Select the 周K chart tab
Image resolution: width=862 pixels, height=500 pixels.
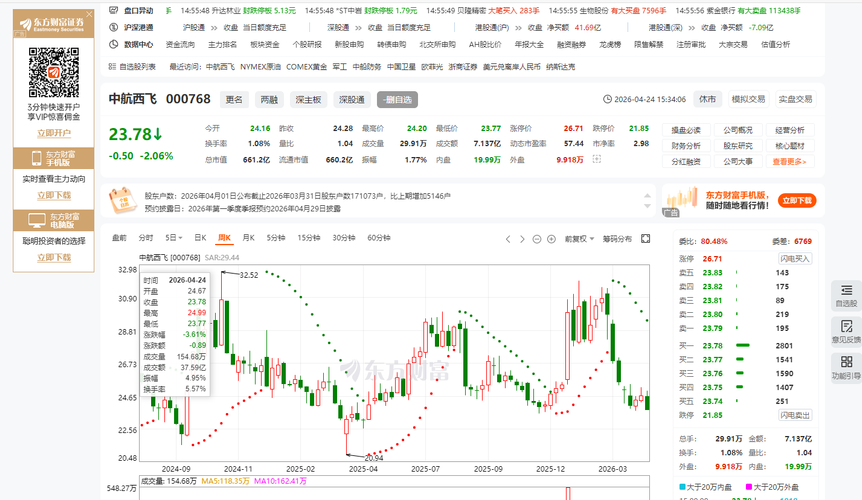click(x=224, y=238)
